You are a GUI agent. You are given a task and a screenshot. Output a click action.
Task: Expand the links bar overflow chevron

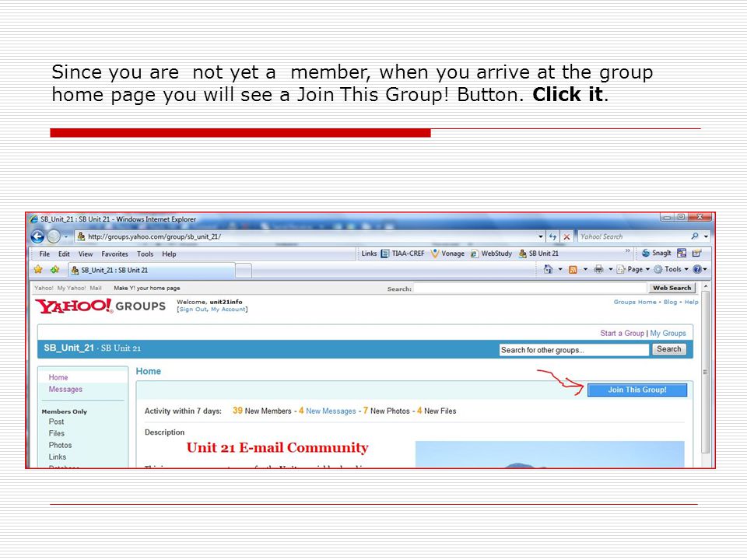[x=627, y=250]
